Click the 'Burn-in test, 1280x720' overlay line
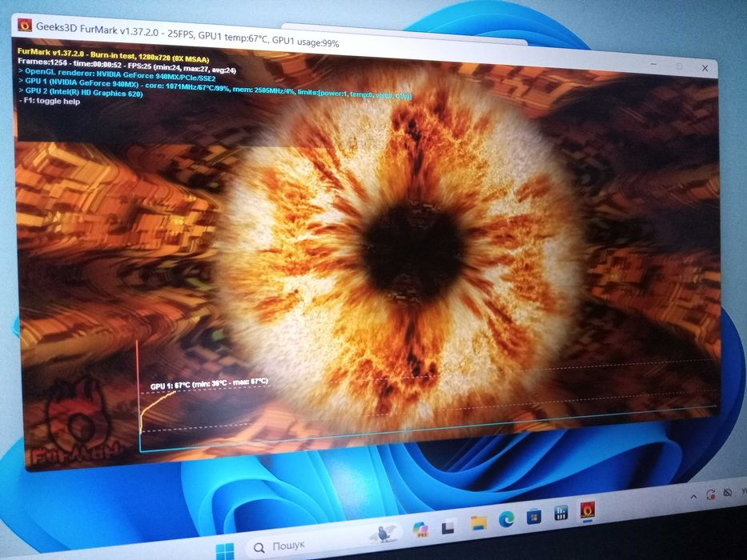This screenshot has width=747, height=560. tap(114, 55)
